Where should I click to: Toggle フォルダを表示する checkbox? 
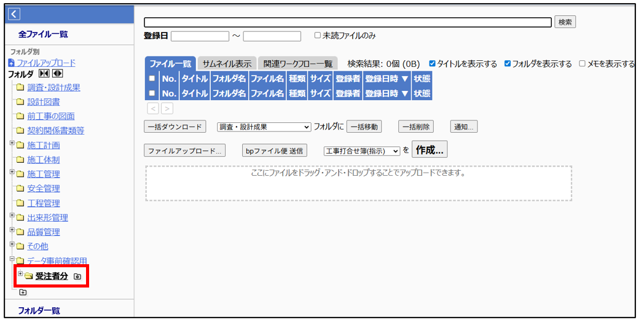point(508,64)
